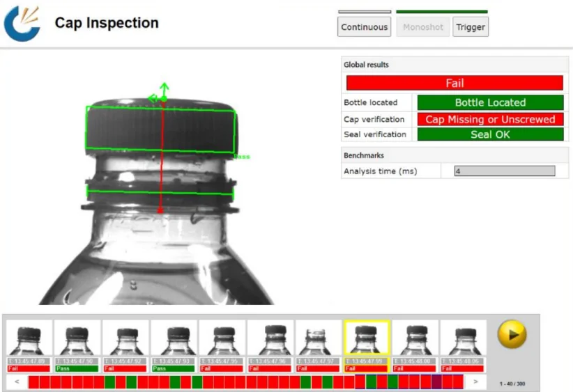
Task: Select the Monoshot mode button
Action: 424,27
